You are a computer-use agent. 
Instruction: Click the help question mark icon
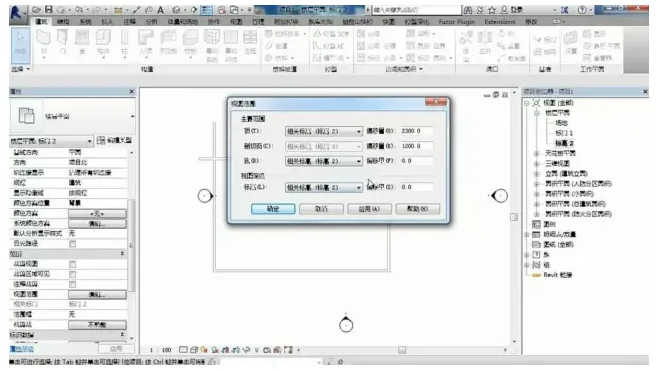[x=582, y=10]
